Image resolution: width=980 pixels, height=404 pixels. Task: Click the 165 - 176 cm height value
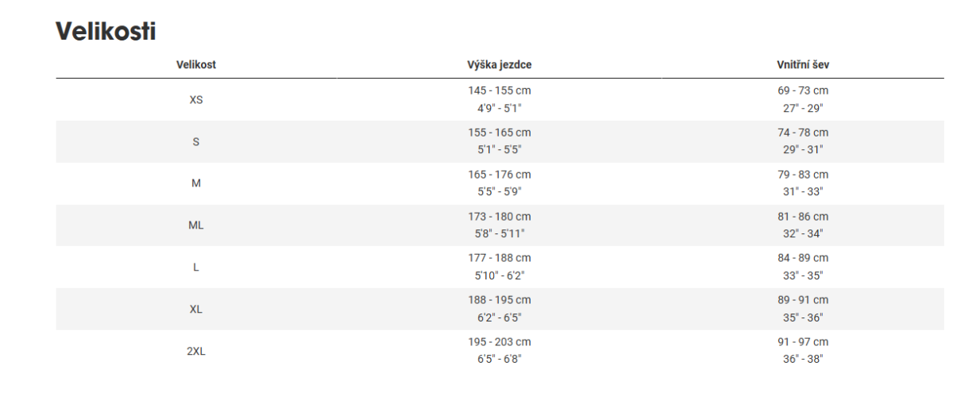pos(499,175)
